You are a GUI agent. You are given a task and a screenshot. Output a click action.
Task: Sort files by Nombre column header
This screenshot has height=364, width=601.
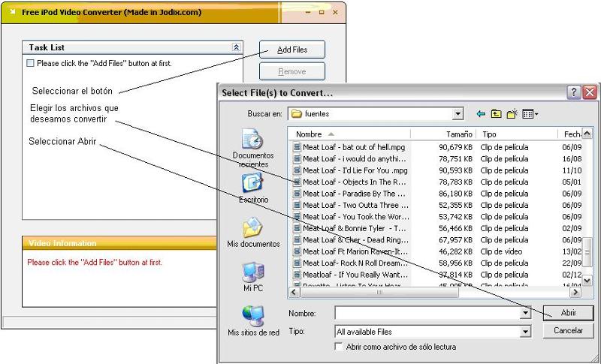click(x=349, y=134)
